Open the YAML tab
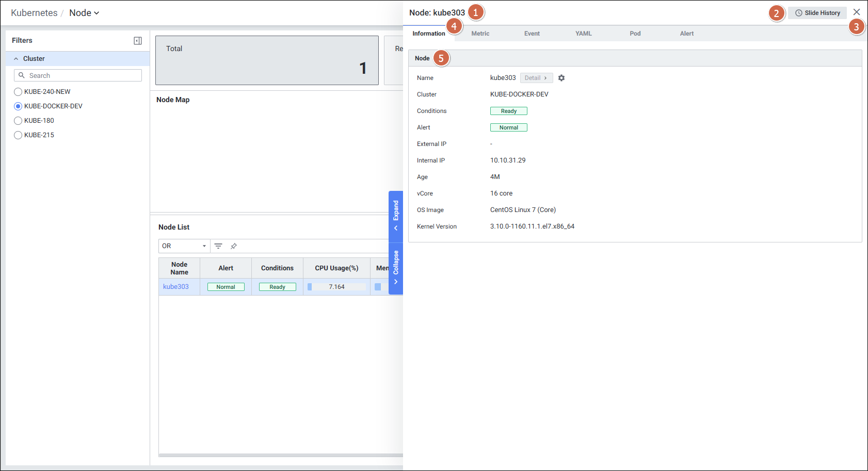 pos(583,34)
